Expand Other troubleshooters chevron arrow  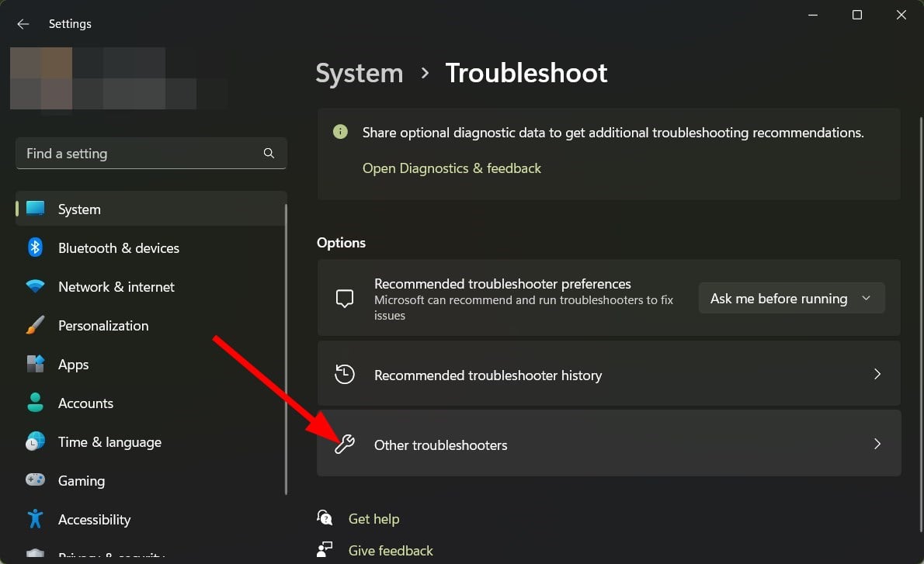click(x=877, y=445)
